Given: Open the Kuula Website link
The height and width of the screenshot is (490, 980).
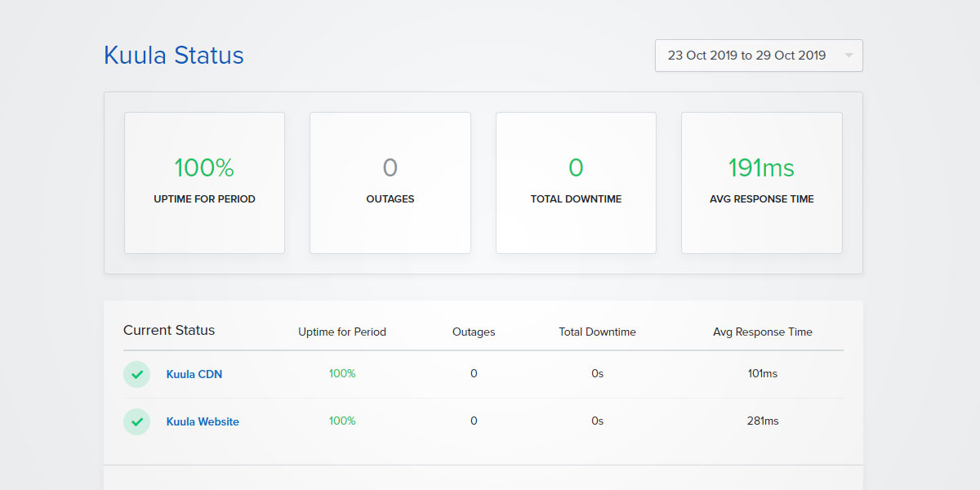Looking at the screenshot, I should tap(203, 421).
